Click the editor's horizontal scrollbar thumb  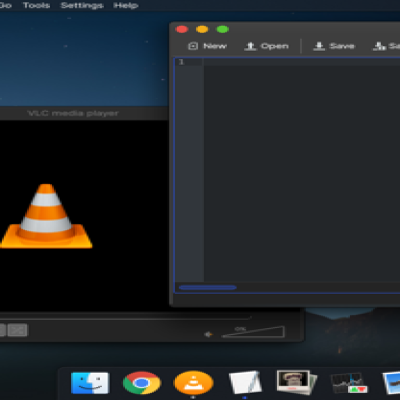pyautogui.click(x=207, y=287)
